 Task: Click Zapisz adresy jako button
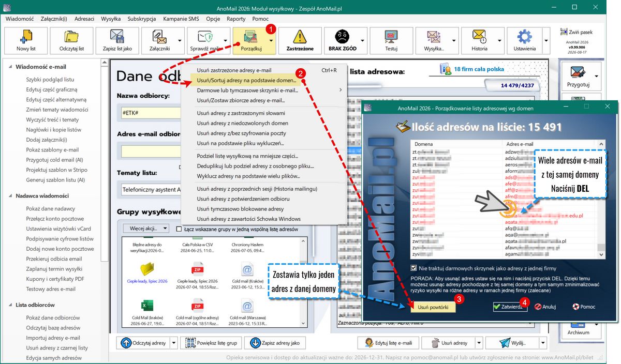[x=275, y=343]
